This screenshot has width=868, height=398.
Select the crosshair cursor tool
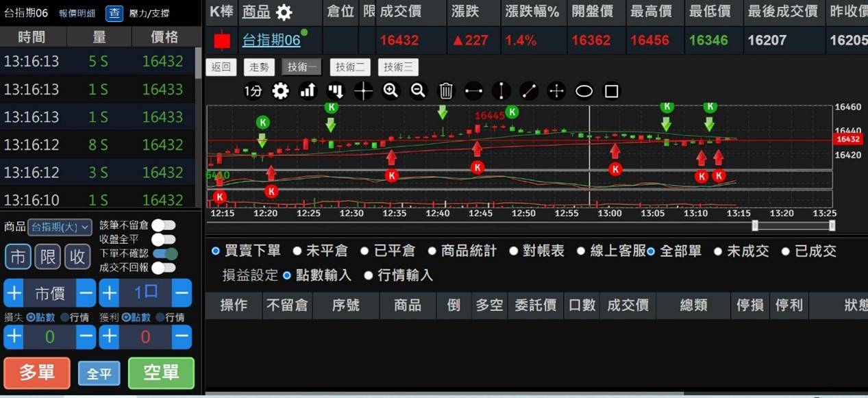point(363,91)
